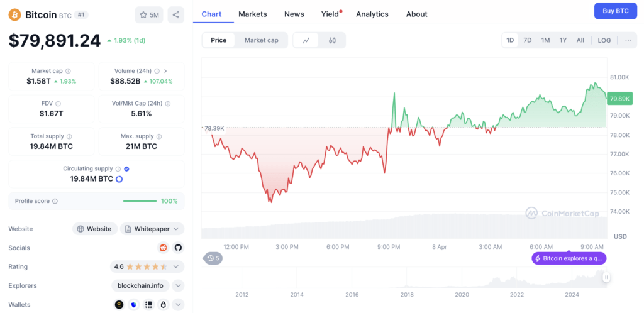Viewport: 644px width, 313px height.
Task: Click the pause handle on history range bar
Action: [606, 278]
